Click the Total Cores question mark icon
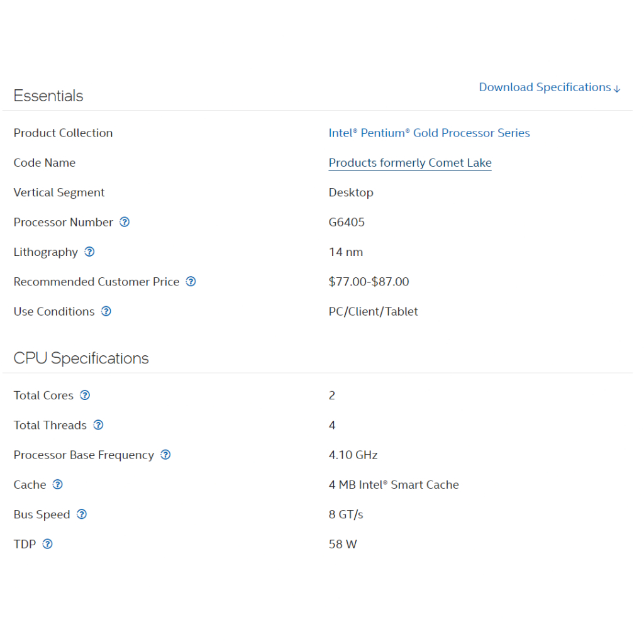Screen dimensions: 644x644 [85, 395]
